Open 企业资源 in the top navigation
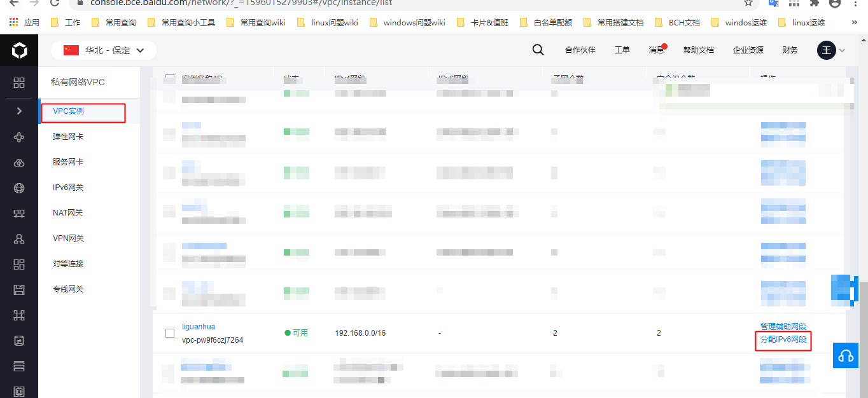 coord(748,50)
